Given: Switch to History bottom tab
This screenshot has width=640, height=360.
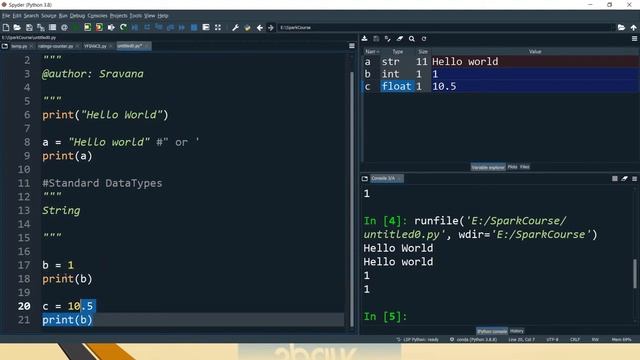Looking at the screenshot, I should [517, 331].
